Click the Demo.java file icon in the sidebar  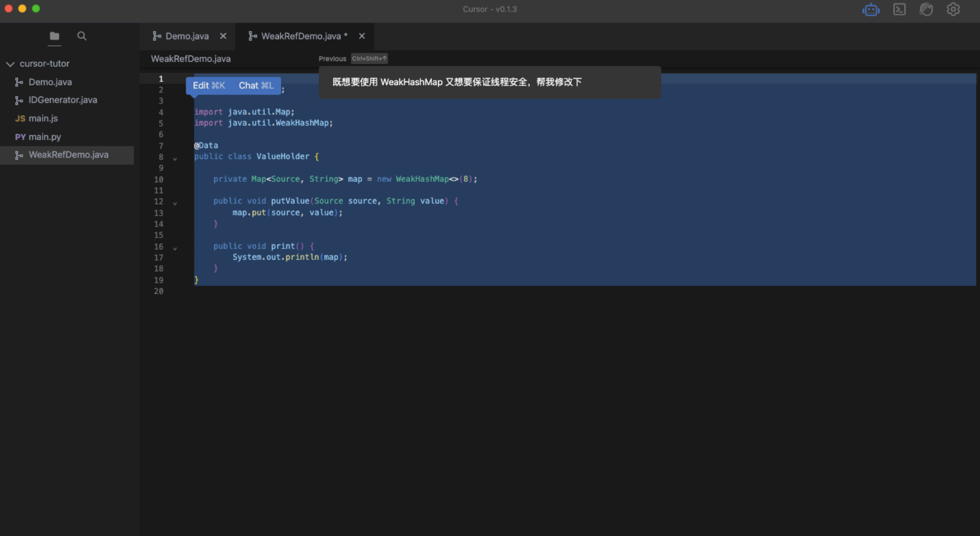point(19,82)
